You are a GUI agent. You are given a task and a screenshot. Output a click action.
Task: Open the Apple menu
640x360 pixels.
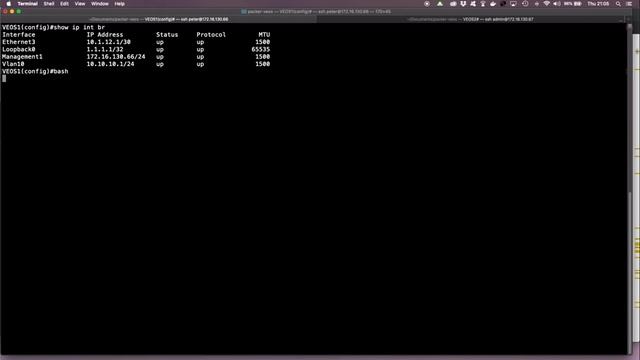pos(9,4)
